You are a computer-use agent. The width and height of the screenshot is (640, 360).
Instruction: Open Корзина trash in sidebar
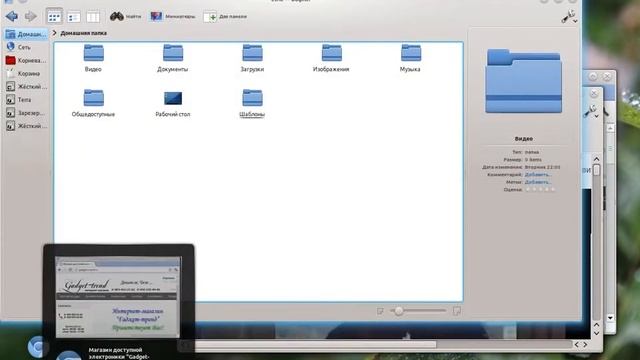(23, 73)
